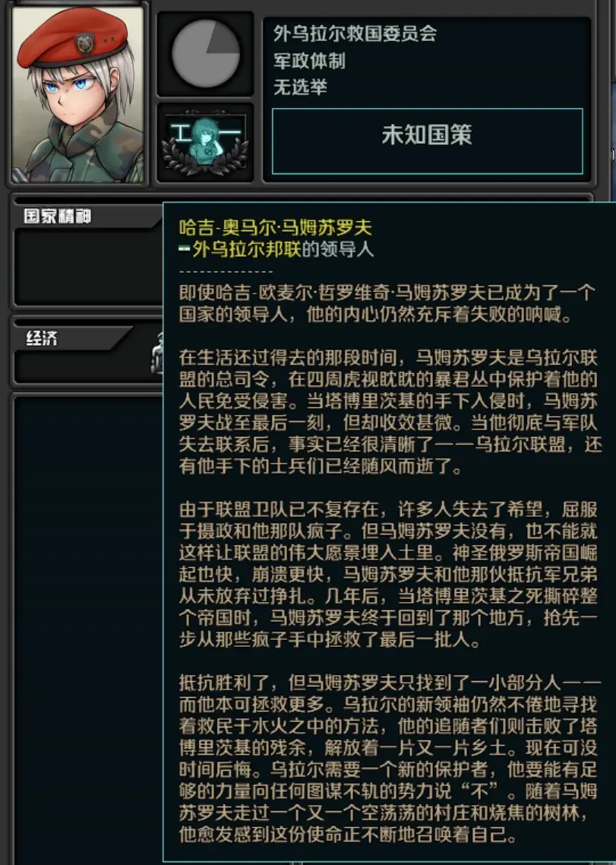Click leader name 哈吉·奥马尔·马姆苏罗夫 in tooltip
Image resolution: width=616 pixels, height=865 pixels.
tap(275, 227)
